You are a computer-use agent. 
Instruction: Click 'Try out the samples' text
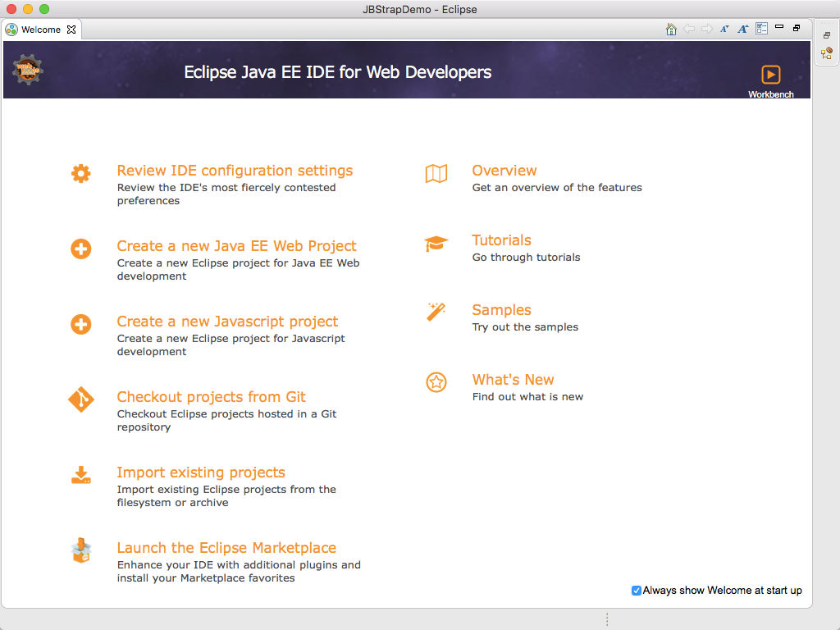525,326
